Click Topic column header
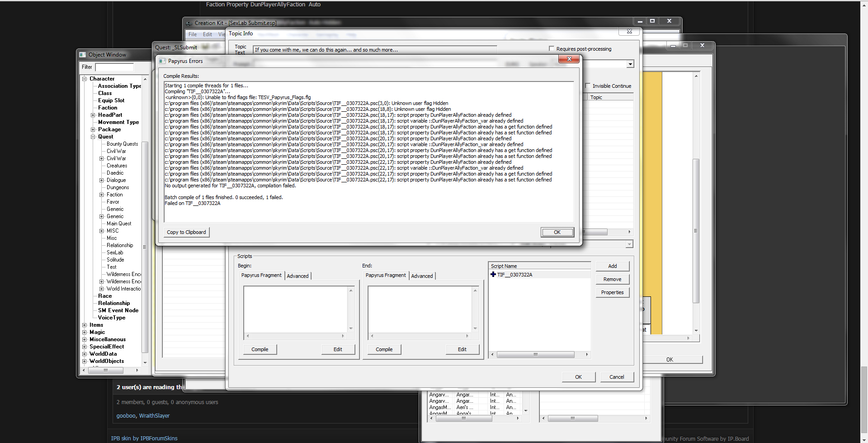The height and width of the screenshot is (443, 868). 611,97
